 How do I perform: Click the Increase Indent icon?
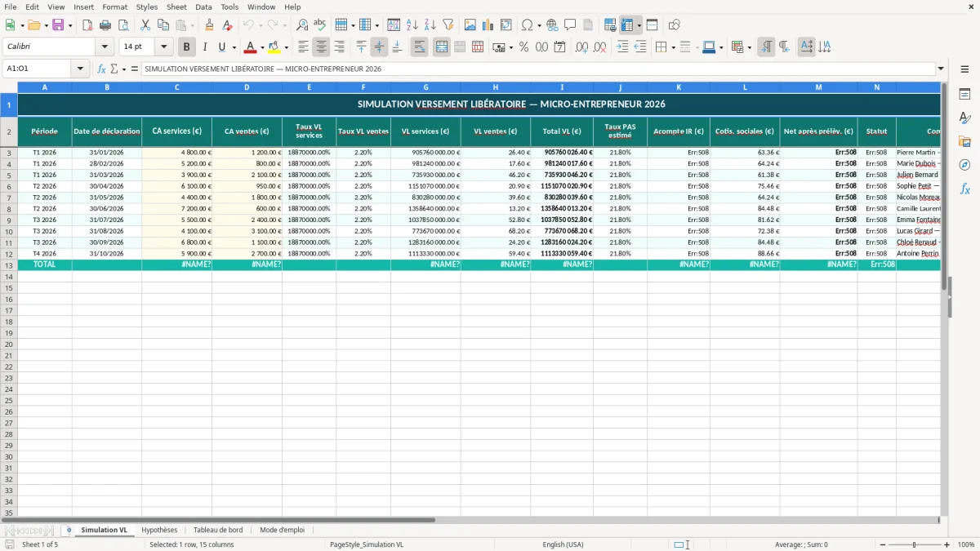pyautogui.click(x=622, y=47)
